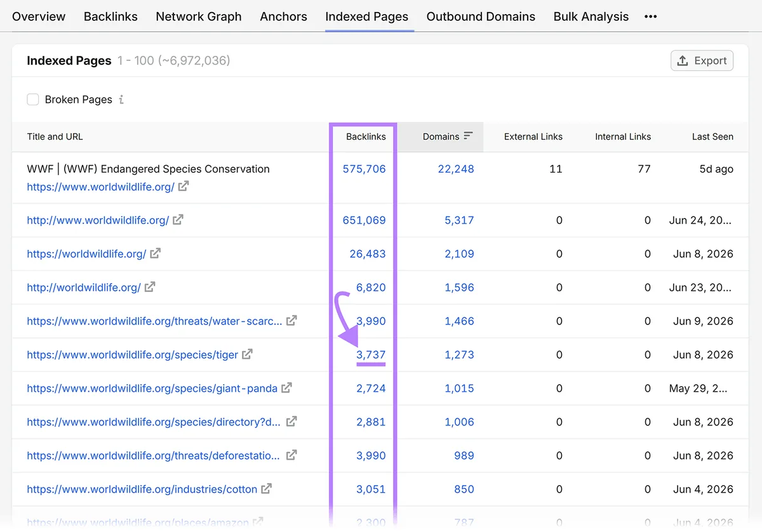The width and height of the screenshot is (762, 532).
Task: Click domains count 989
Action: click(464, 455)
